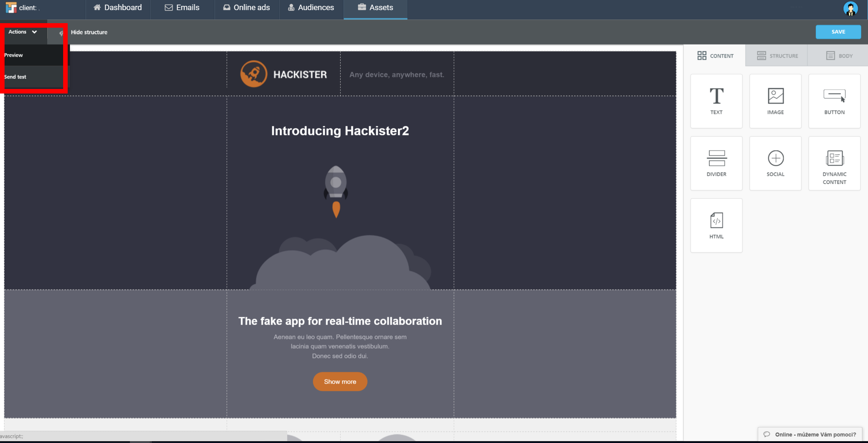The height and width of the screenshot is (443, 868).
Task: Select the Image content block
Action: click(775, 101)
